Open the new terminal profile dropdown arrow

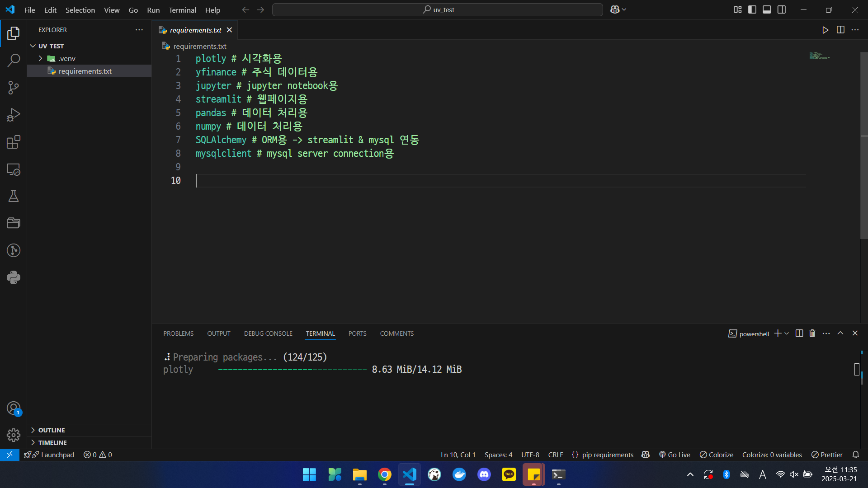click(x=787, y=333)
